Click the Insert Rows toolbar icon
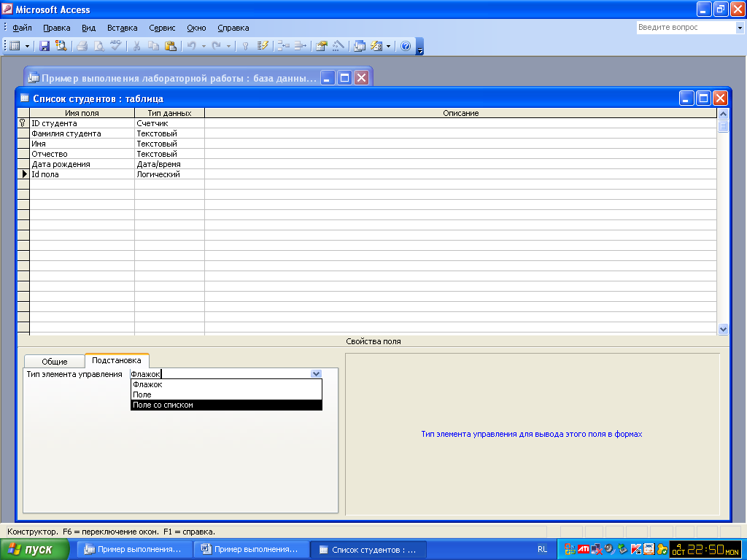The image size is (747, 560). [x=283, y=46]
